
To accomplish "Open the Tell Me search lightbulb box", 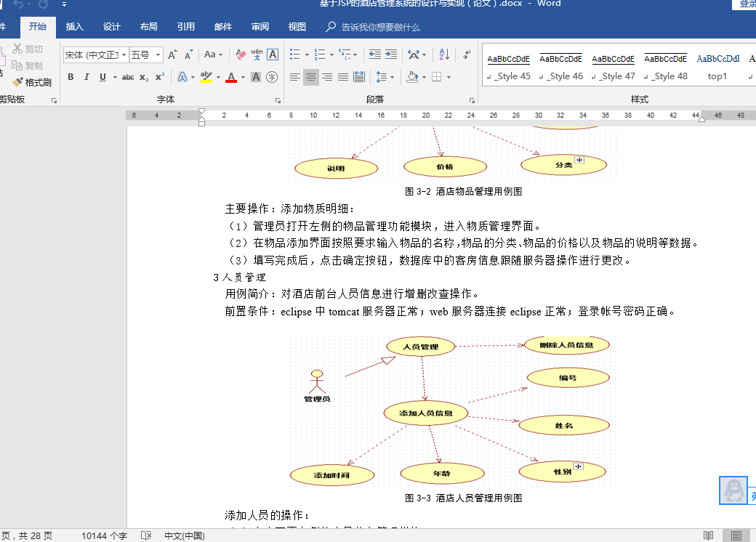I will 372,27.
